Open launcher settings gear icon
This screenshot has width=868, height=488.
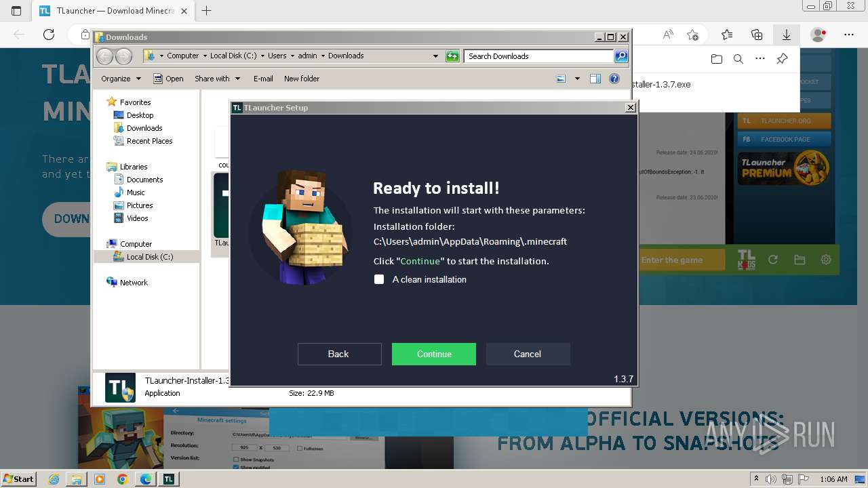pos(826,260)
